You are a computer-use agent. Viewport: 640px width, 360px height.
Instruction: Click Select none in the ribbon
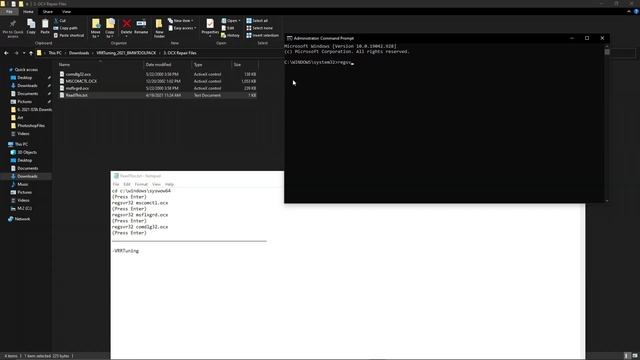pyautogui.click(x=259, y=28)
